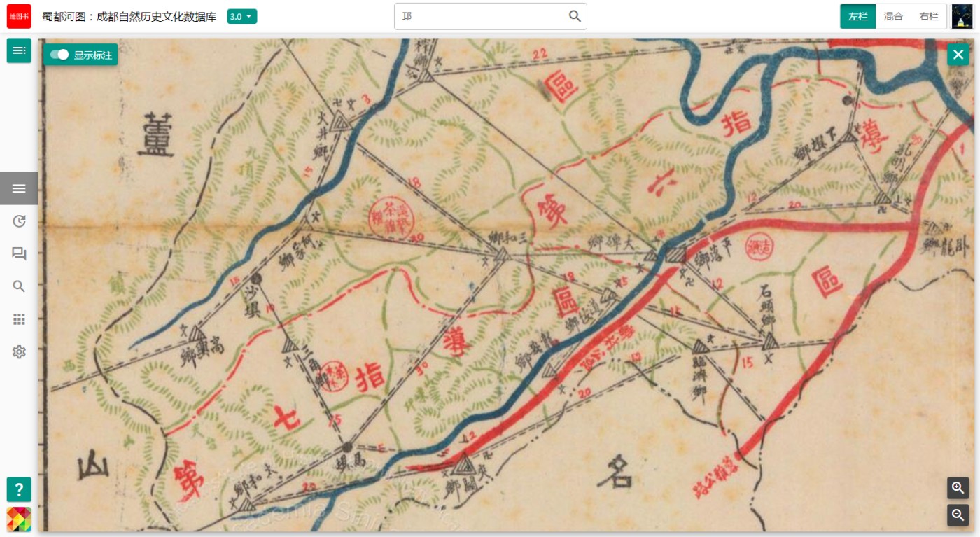Switch to the 左栏 tab
The height and width of the screenshot is (537, 980).
tap(858, 16)
